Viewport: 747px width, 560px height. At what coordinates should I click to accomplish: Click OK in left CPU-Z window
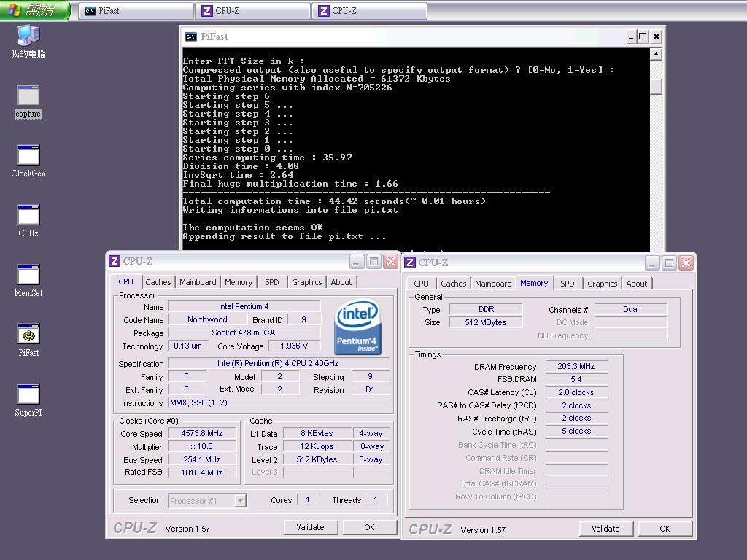coord(369,527)
